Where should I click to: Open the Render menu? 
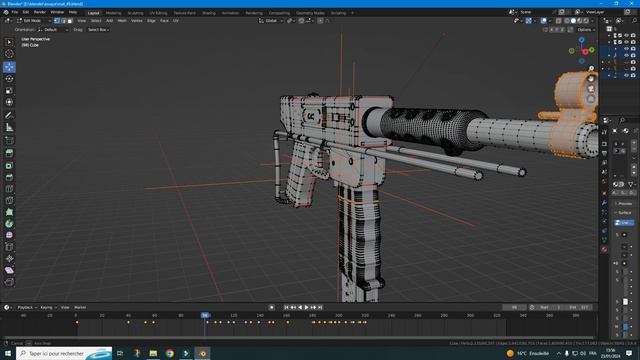[40, 12]
